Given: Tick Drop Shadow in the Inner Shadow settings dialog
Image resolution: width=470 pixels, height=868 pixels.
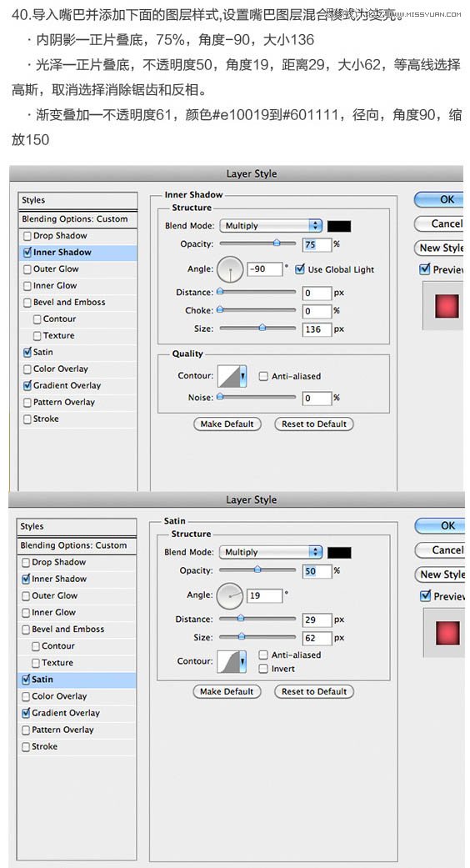Looking at the screenshot, I should 27,236.
